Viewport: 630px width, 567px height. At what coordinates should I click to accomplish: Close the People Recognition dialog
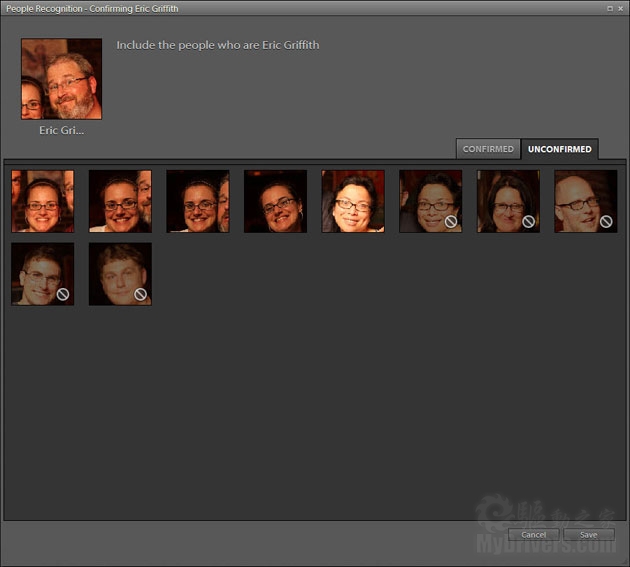621,7
